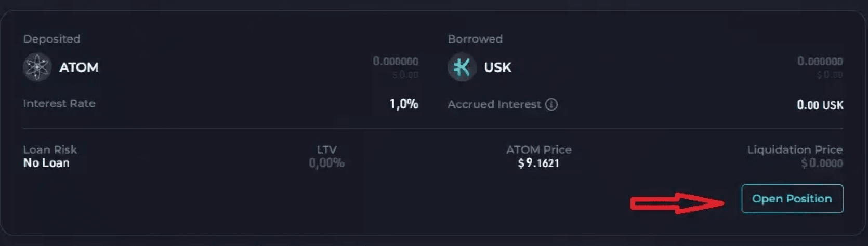Click the 1,0% interest rate value
This screenshot has height=246, width=868.
404,104
